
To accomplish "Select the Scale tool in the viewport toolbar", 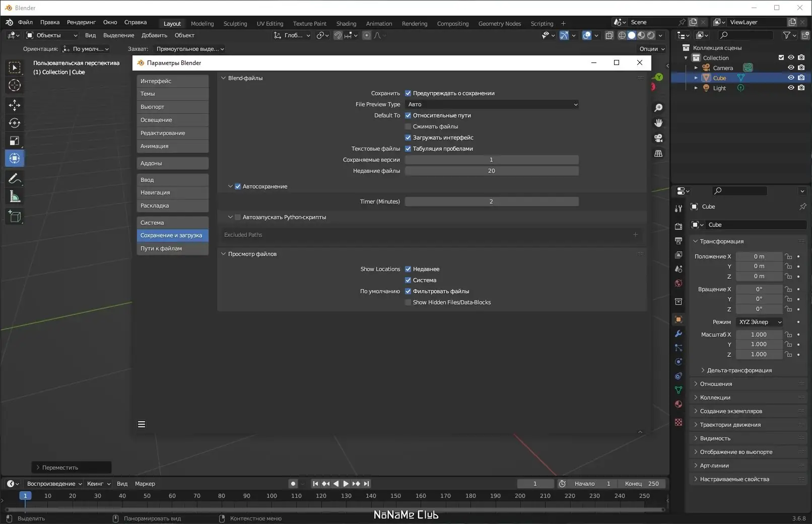I will (15, 141).
